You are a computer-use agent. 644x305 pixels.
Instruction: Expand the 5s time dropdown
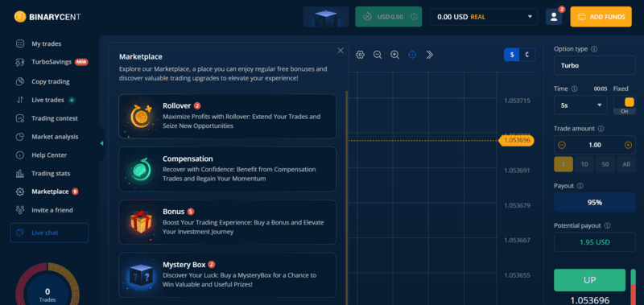580,105
